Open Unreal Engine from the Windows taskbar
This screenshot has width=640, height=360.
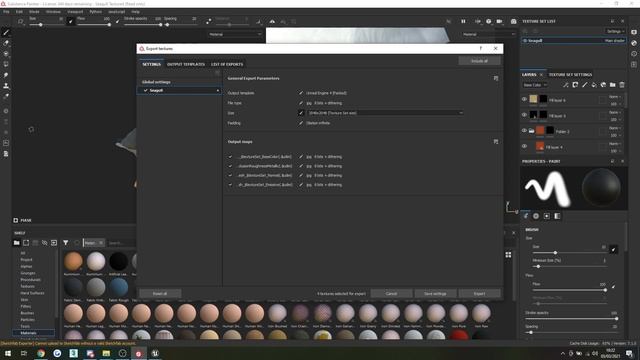click(x=155, y=353)
